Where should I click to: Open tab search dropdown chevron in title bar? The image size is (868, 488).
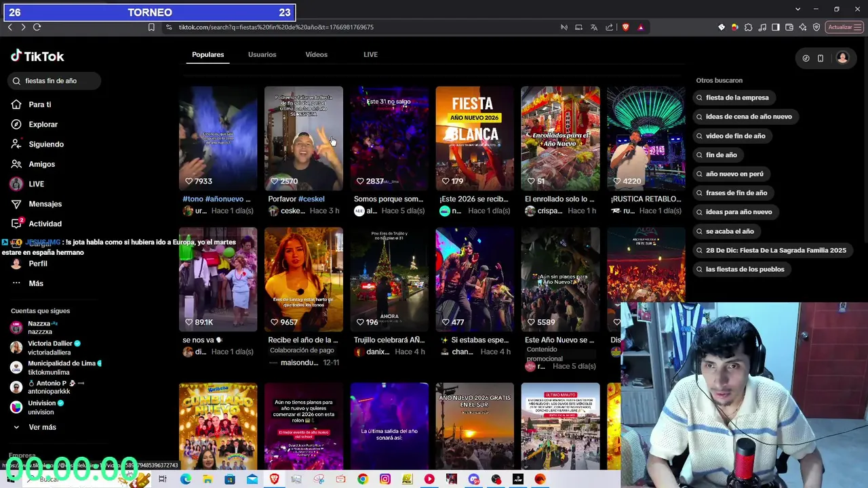(798, 9)
